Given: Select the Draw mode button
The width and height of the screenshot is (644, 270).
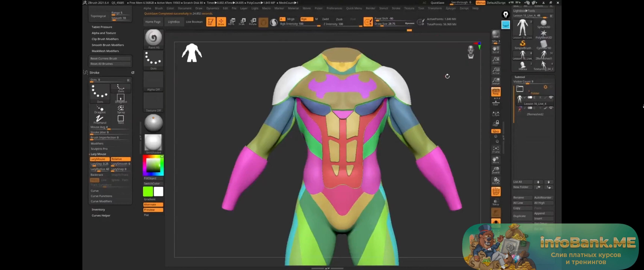Looking at the screenshot, I should click(x=221, y=22).
